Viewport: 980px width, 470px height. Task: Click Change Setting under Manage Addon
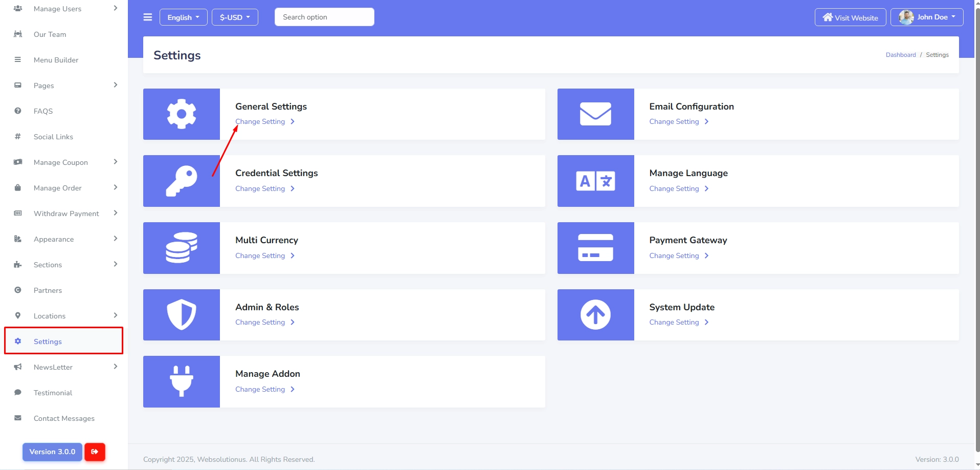[x=265, y=389]
